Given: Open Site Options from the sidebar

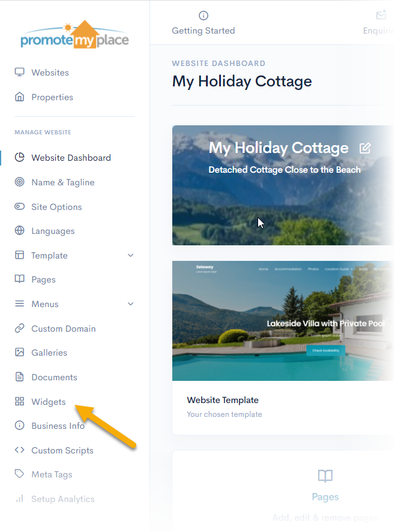Looking at the screenshot, I should pos(56,207).
